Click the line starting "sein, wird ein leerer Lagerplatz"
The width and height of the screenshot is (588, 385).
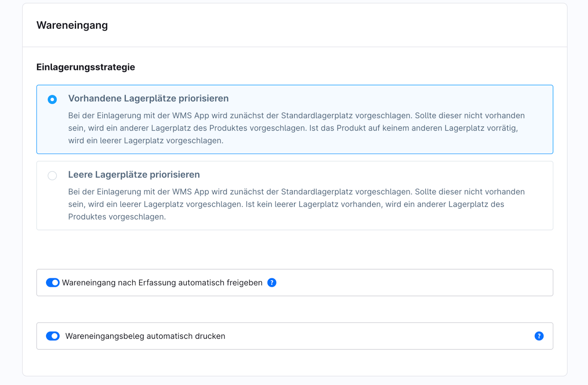pyautogui.click(x=286, y=204)
